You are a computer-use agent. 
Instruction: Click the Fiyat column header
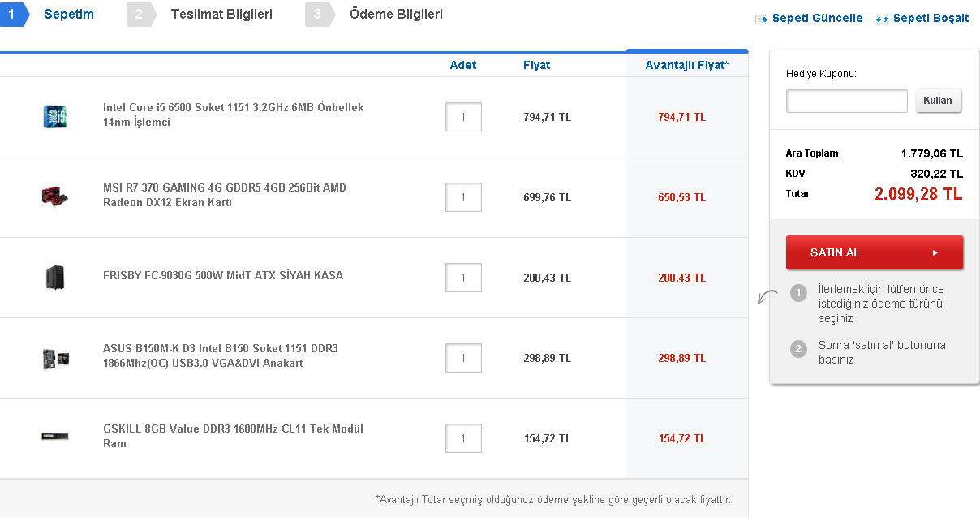pos(537,65)
